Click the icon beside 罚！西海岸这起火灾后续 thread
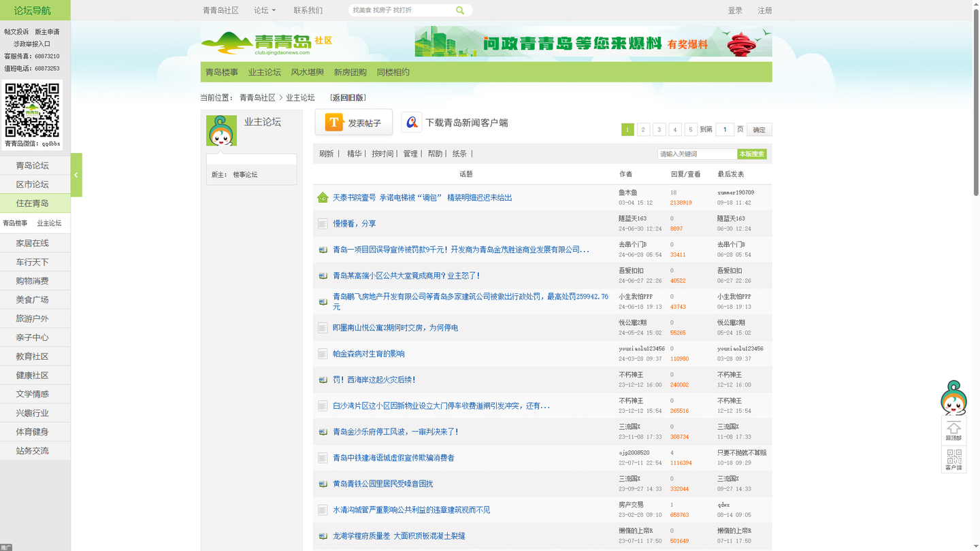The image size is (980, 551). pos(323,380)
